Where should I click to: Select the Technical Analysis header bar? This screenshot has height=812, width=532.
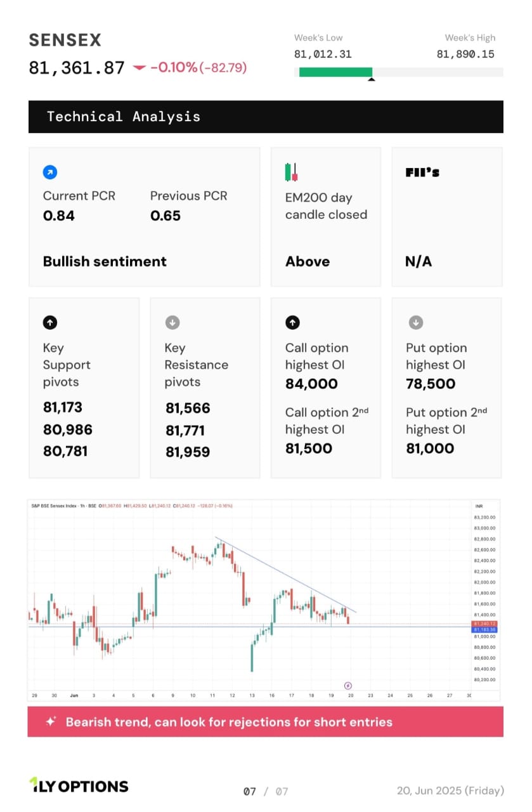coord(266,117)
